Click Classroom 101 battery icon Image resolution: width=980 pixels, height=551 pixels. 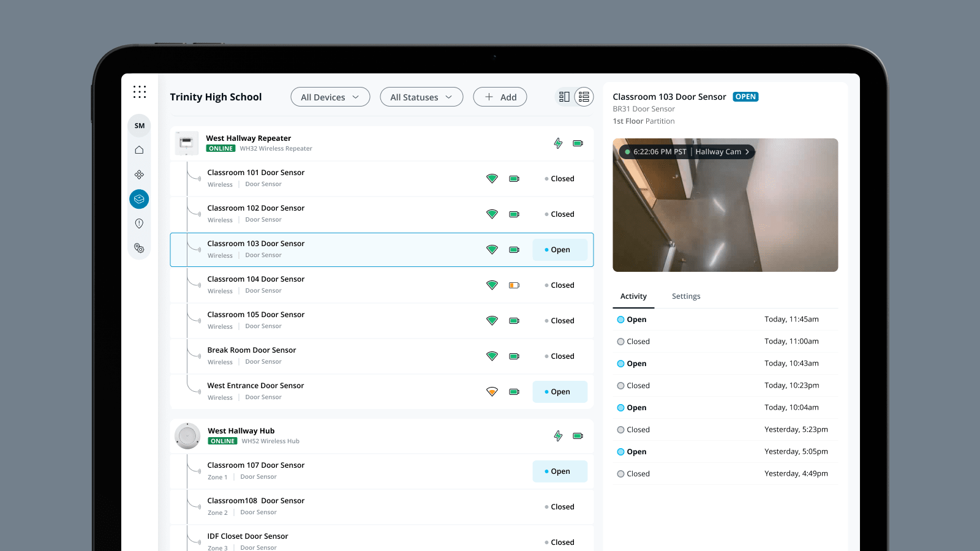(x=514, y=179)
